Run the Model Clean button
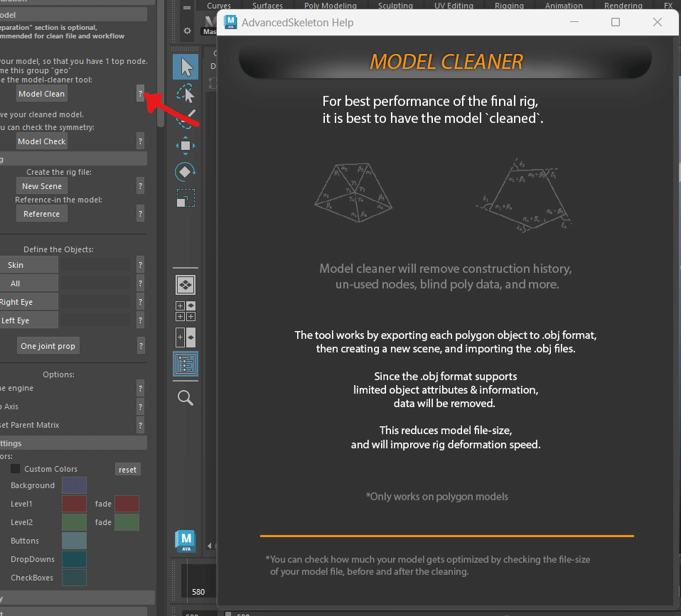This screenshot has width=681, height=616. tap(42, 93)
